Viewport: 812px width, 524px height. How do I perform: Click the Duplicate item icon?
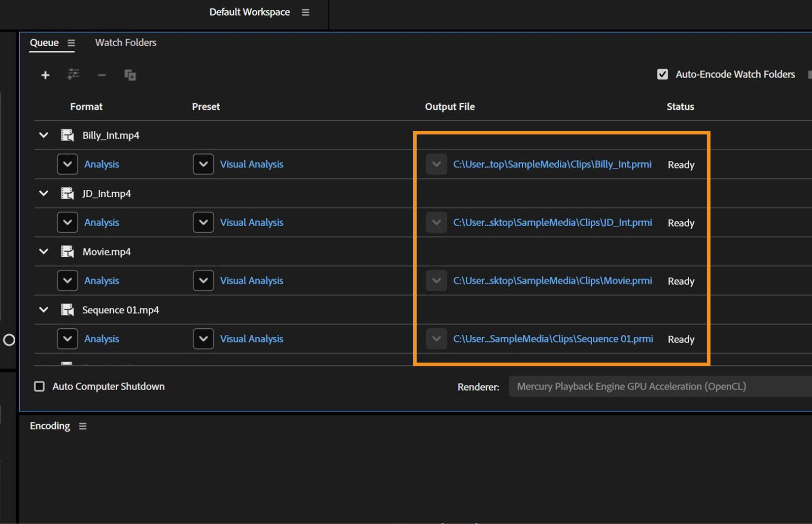130,75
